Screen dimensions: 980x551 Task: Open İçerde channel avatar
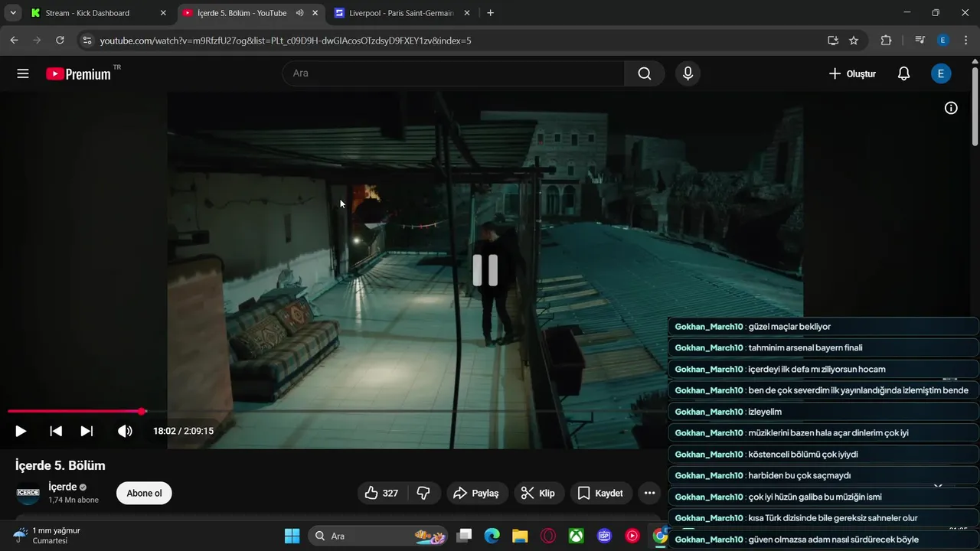(x=28, y=493)
